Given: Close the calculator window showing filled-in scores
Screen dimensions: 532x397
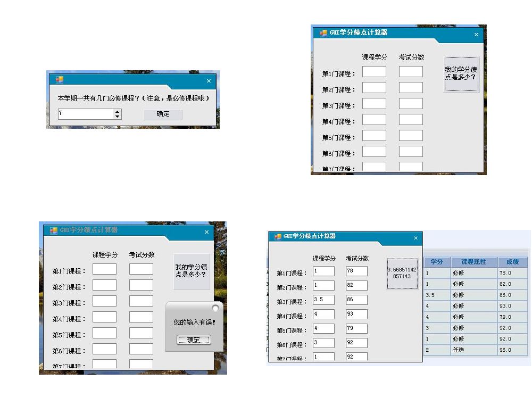Looking at the screenshot, I should click(415, 238).
